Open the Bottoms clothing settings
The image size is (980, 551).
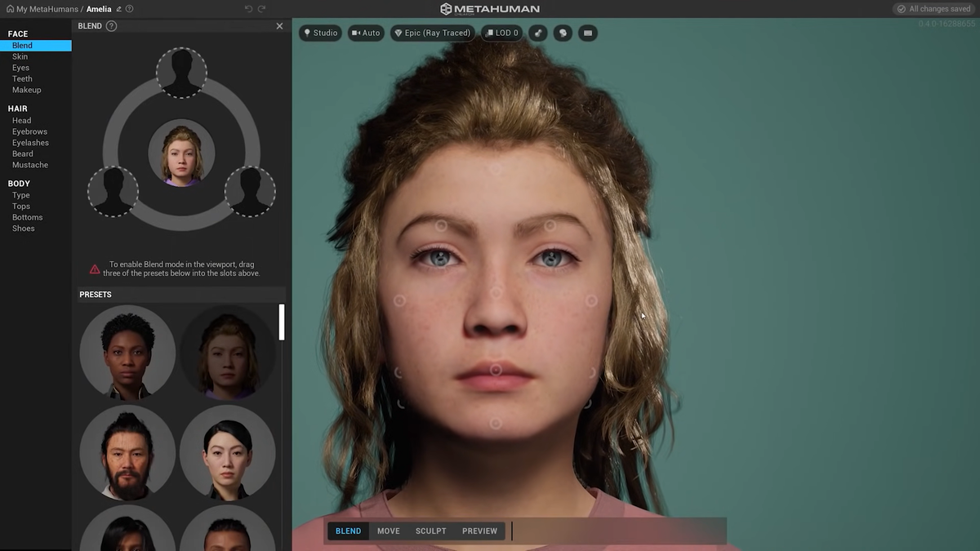coord(27,217)
